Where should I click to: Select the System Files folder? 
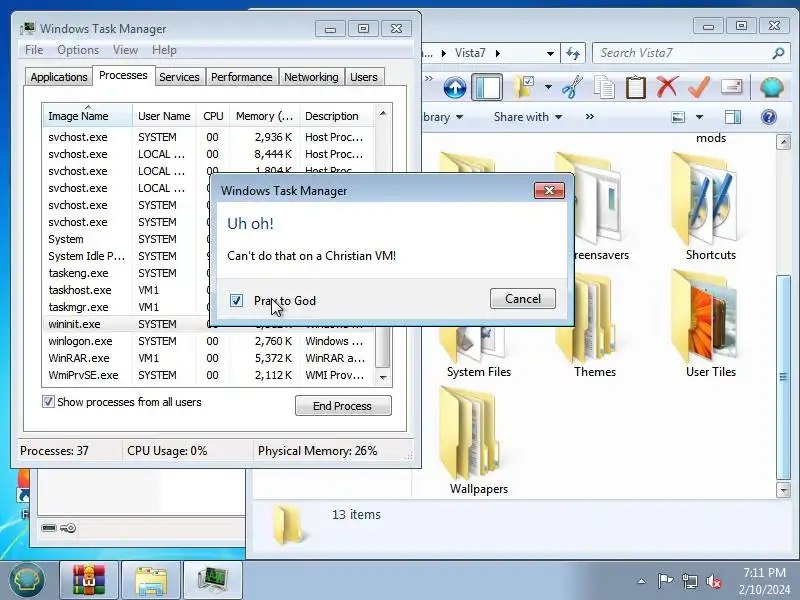coord(479,352)
